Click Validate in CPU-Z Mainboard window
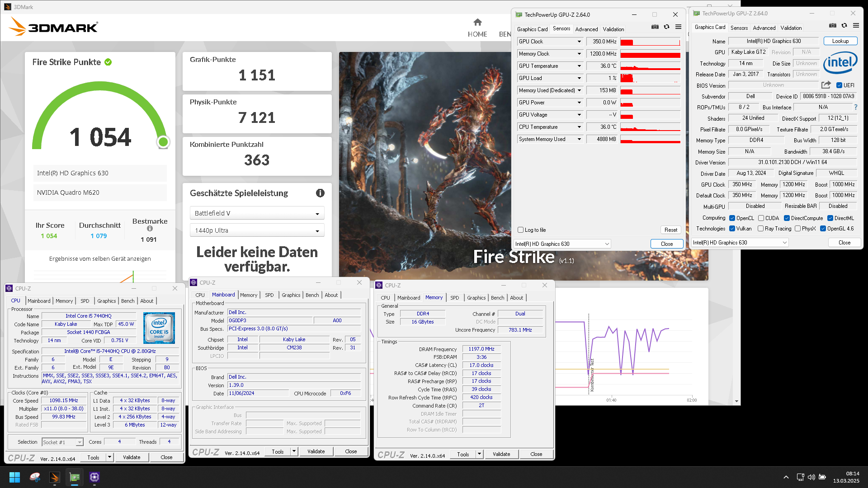 [316, 451]
